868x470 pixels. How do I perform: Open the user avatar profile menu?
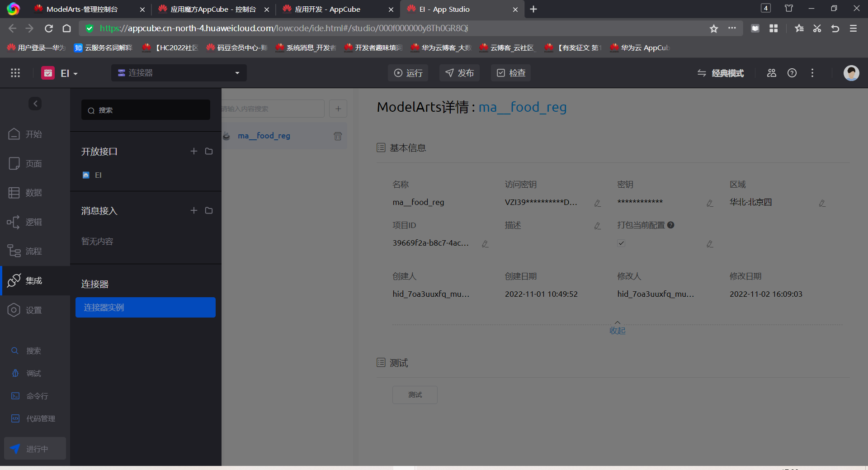(x=851, y=73)
